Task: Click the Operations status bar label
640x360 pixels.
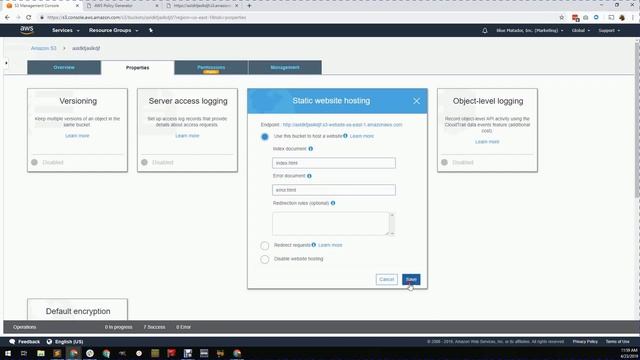Action: 24,327
